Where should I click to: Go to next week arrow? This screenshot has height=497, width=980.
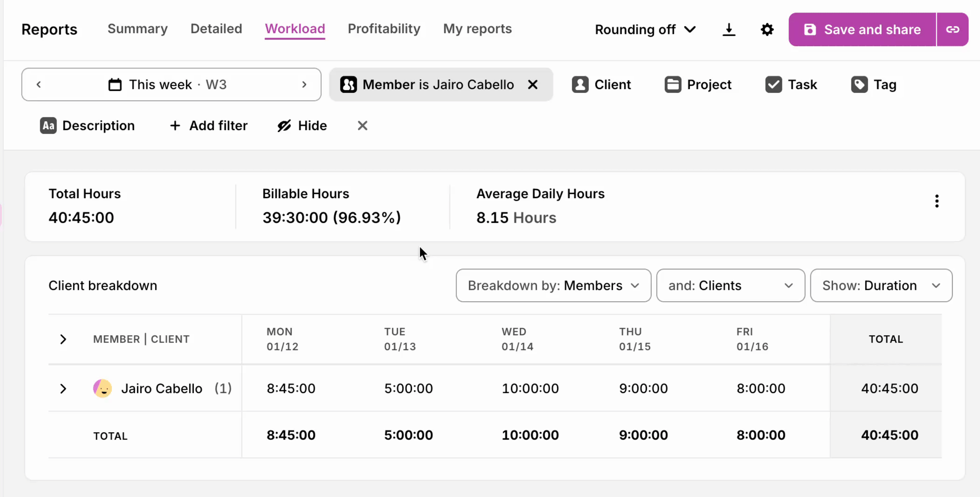click(304, 84)
